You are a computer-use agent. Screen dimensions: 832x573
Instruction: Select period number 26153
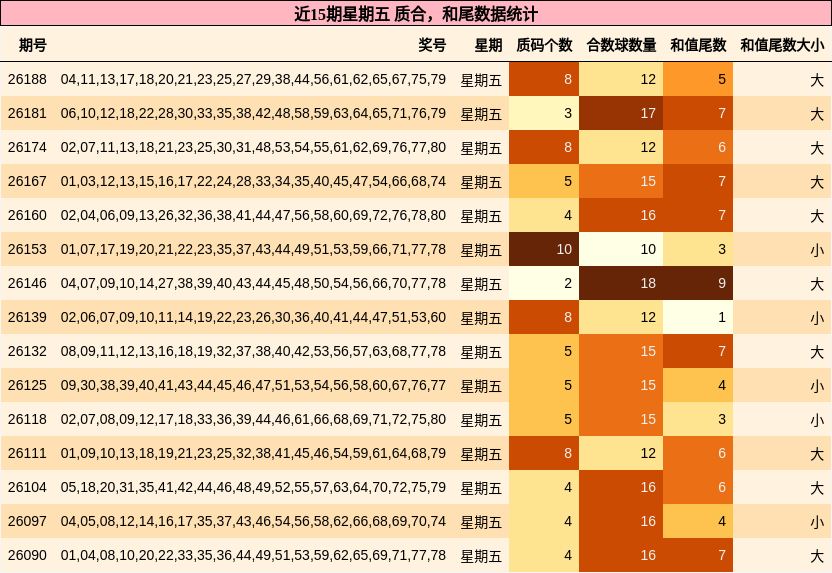pyautogui.click(x=27, y=249)
